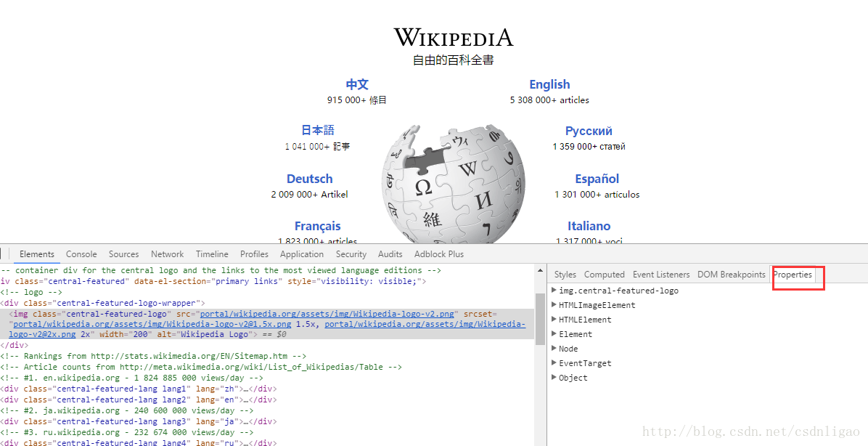Screen dimensions: 868x446
Task: Expand the HTMLImageElement property group
Action: point(554,305)
